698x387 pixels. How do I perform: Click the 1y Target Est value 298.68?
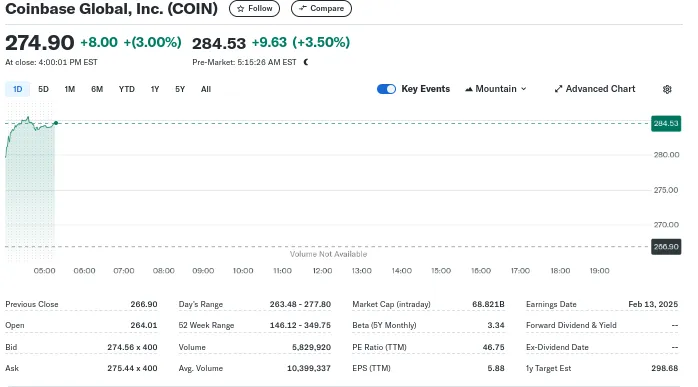point(665,368)
